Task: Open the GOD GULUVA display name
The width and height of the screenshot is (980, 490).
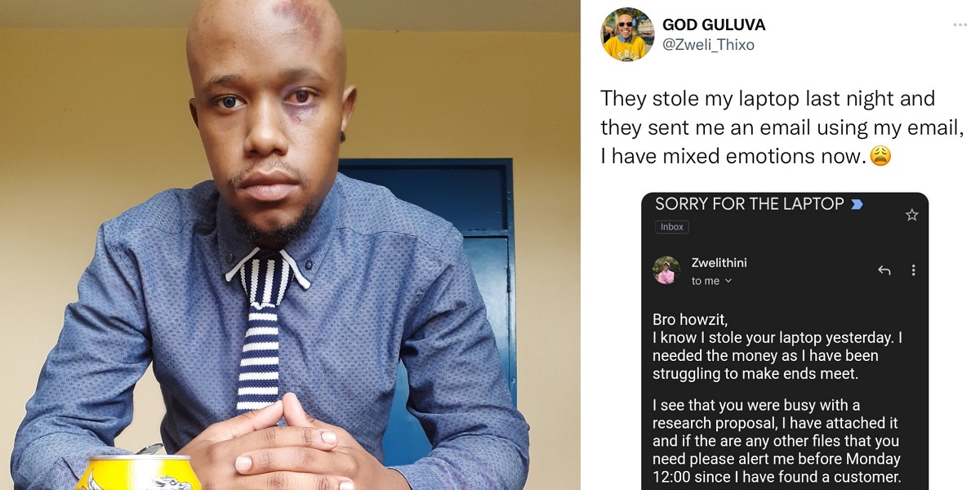Action: click(x=714, y=25)
